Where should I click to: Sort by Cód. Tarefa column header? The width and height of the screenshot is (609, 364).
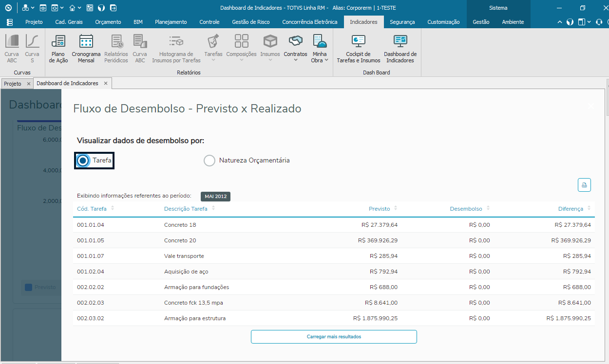[x=92, y=209]
